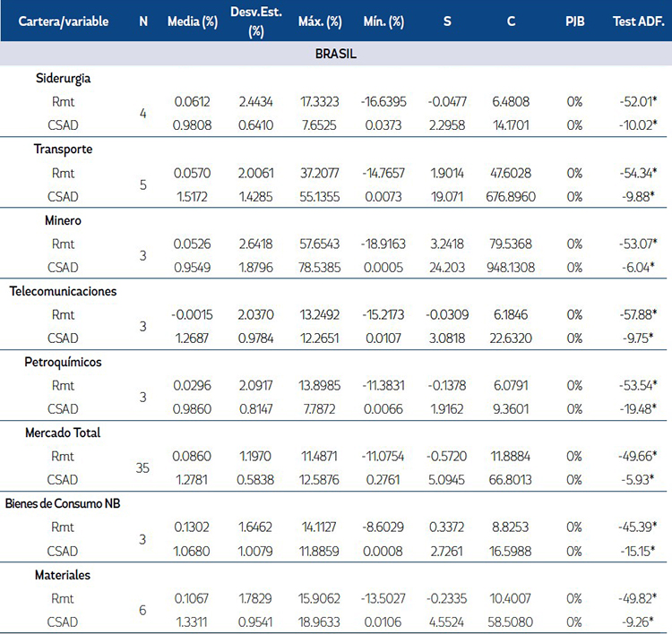
Task: Select the N value 35 for Mercado Total
Action: pyautogui.click(x=143, y=467)
